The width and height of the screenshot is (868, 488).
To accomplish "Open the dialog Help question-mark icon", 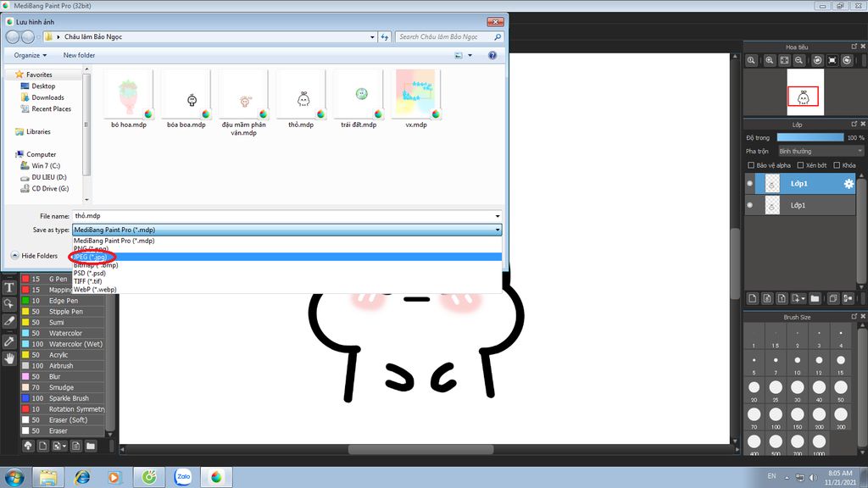I will tap(492, 55).
